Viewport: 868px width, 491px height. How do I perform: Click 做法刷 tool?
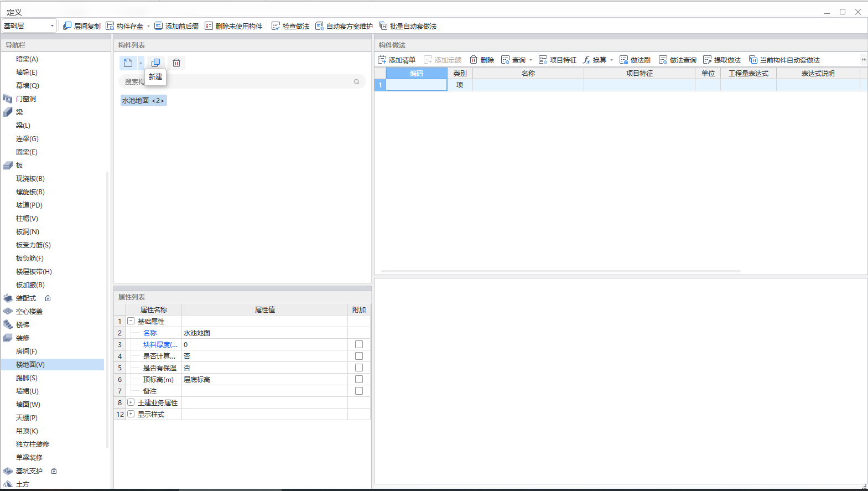635,60
